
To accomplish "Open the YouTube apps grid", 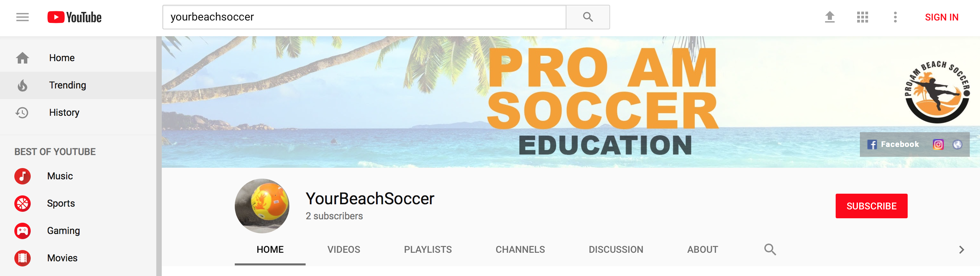I will pos(862,17).
